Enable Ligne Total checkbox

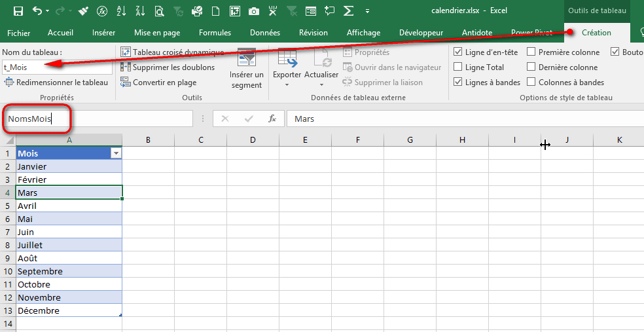click(457, 67)
